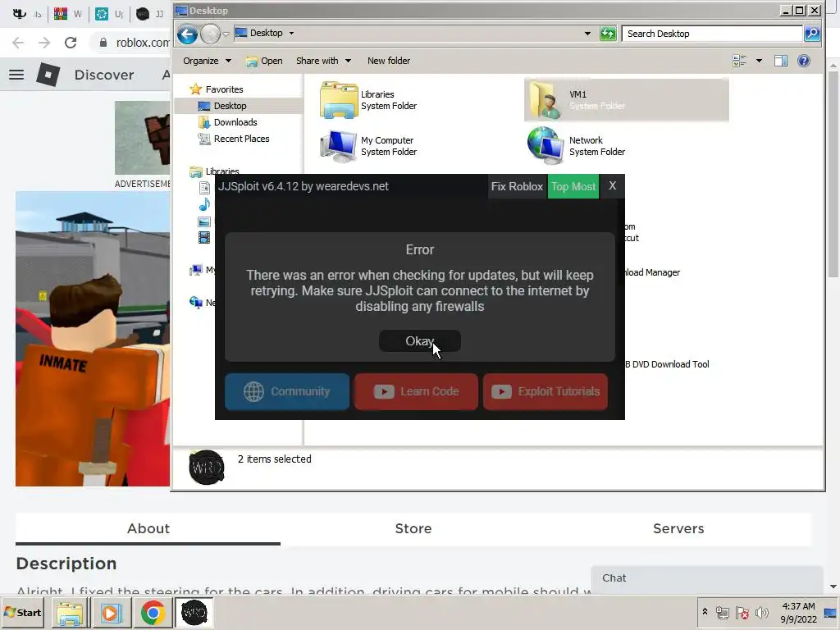Switch to the Servers tab on Roblox

(x=678, y=529)
